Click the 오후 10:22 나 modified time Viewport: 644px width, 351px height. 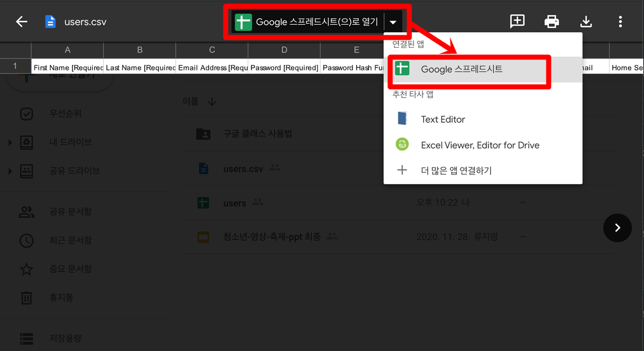[443, 202]
